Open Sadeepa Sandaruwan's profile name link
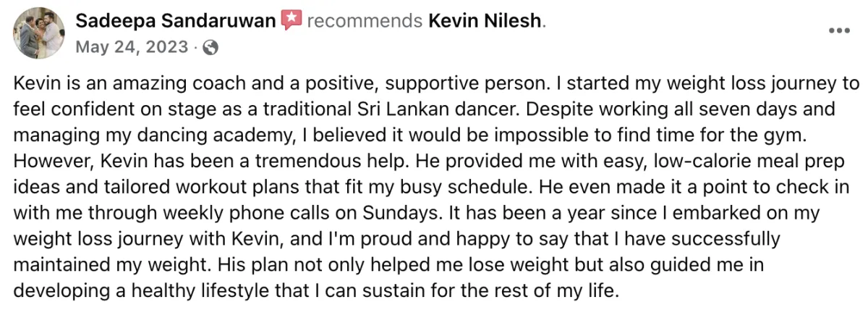 tap(176, 21)
